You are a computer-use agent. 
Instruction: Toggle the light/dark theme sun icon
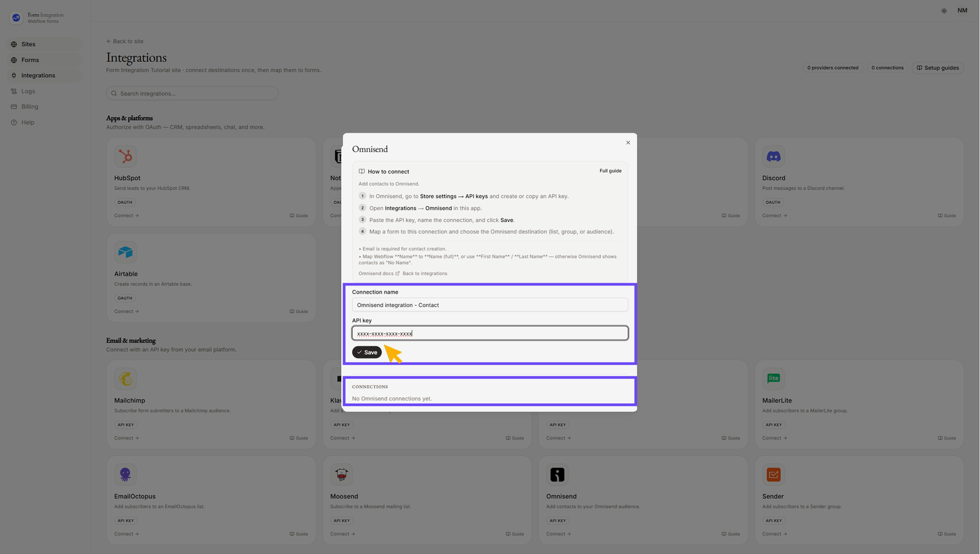[x=944, y=10]
